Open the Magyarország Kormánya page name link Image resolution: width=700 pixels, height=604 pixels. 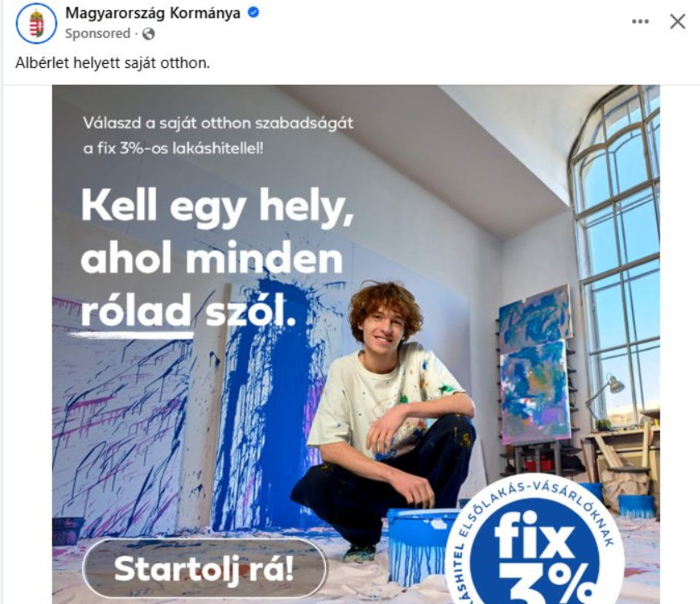(x=153, y=13)
